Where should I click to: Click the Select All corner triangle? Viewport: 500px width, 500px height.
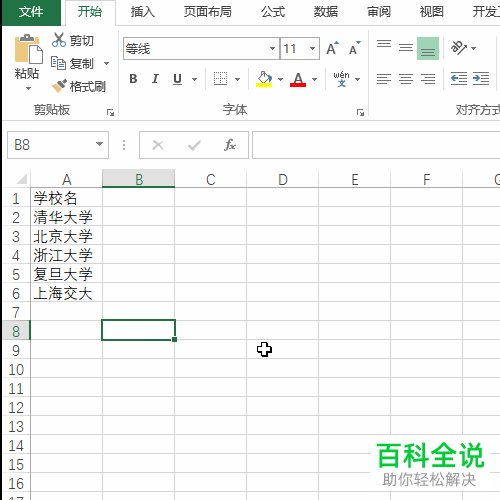pyautogui.click(x=21, y=179)
